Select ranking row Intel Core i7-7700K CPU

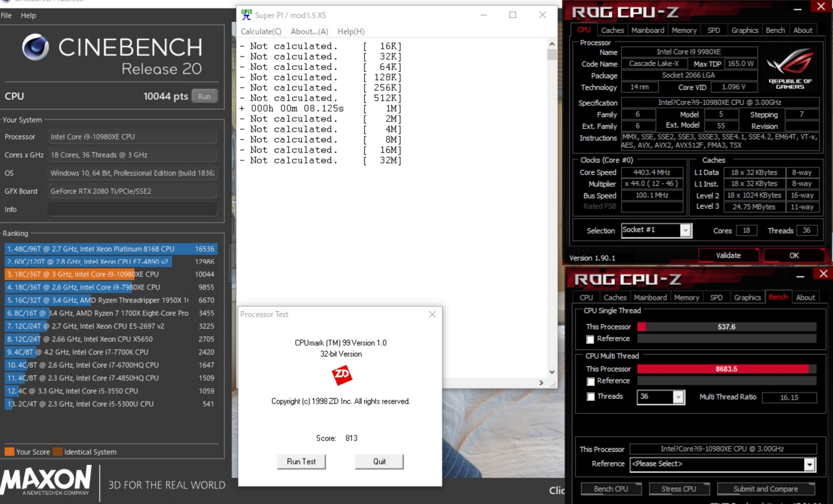[x=110, y=352]
